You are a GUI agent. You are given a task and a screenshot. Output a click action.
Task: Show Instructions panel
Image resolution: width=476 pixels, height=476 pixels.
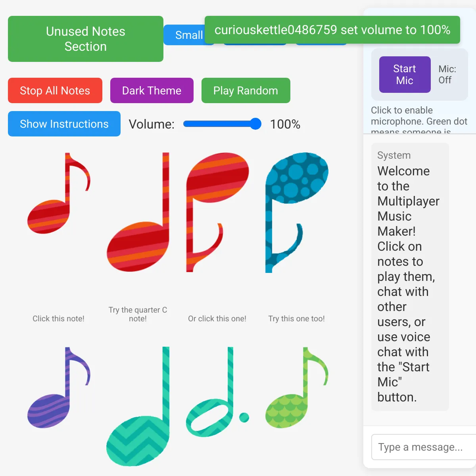click(x=64, y=124)
